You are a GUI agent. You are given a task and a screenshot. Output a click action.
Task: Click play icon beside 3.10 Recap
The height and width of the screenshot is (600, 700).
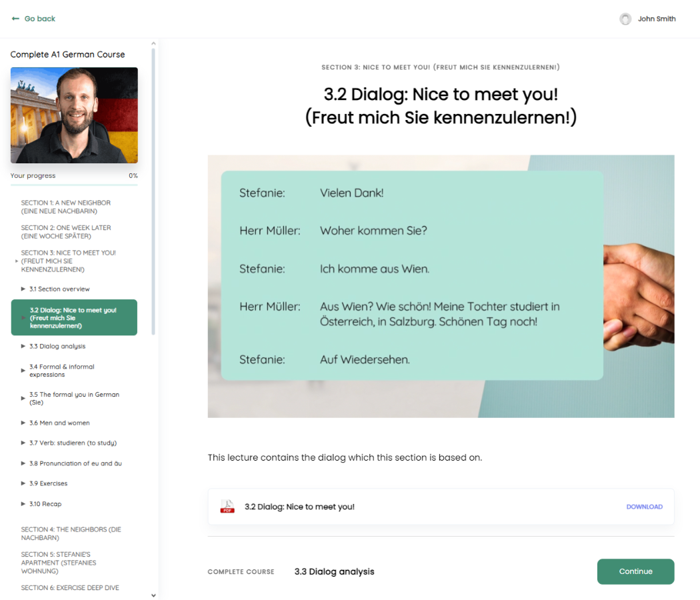23,504
